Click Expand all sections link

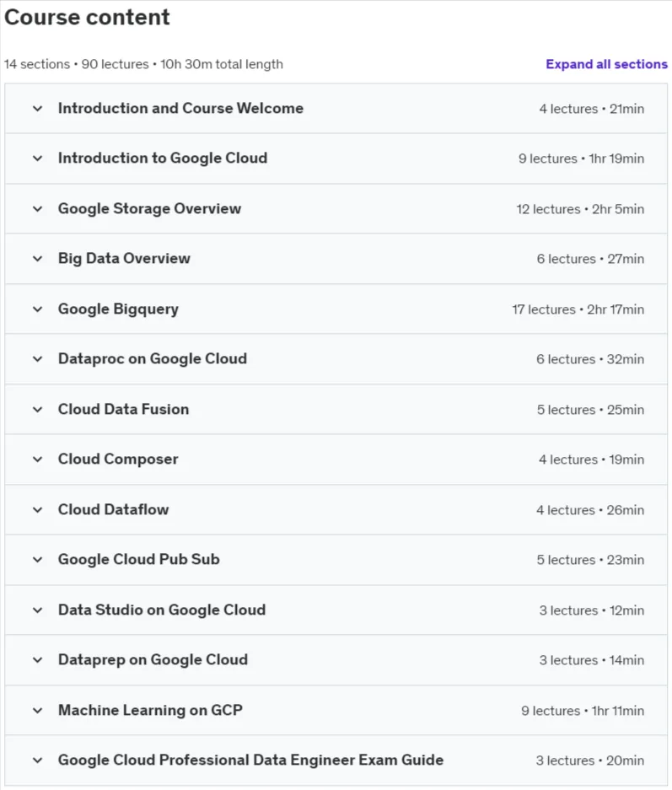point(606,64)
